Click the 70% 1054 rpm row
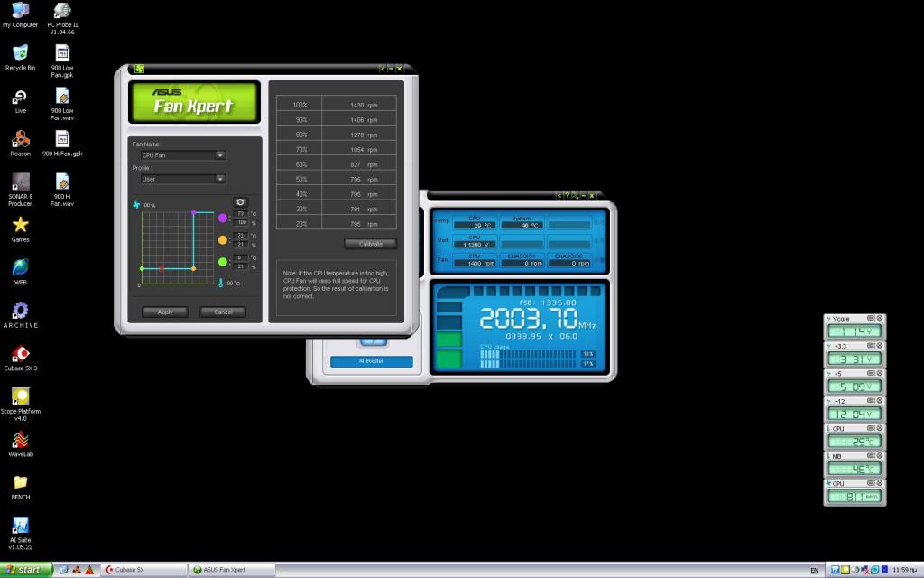 click(336, 150)
